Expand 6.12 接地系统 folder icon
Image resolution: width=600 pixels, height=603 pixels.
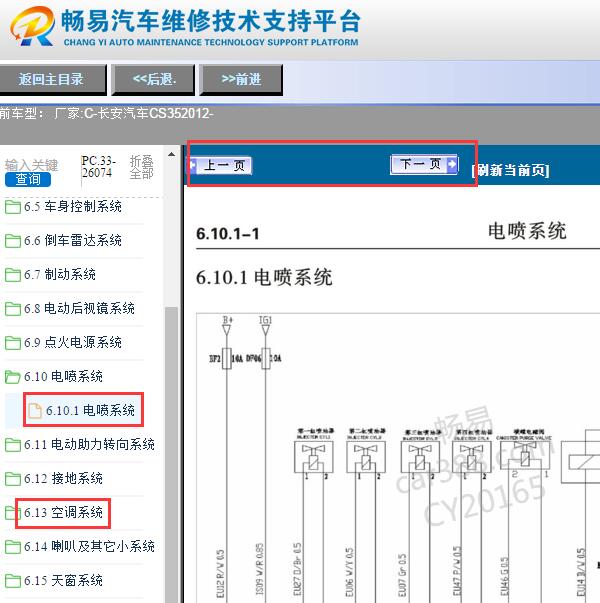pos(13,479)
